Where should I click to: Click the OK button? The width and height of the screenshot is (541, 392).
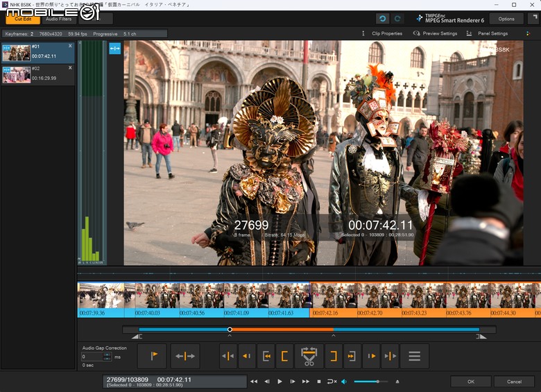tap(471, 382)
